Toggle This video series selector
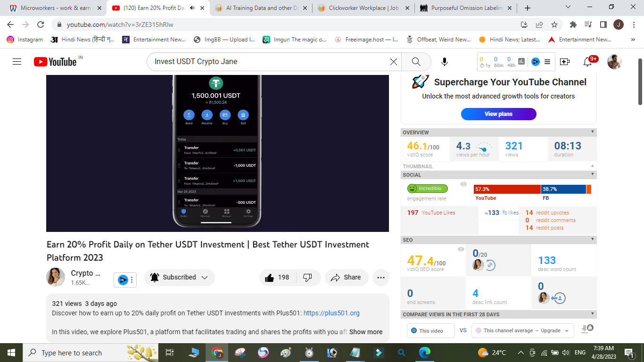Screen dimensions: 644x362 pyautogui.click(x=430, y=330)
